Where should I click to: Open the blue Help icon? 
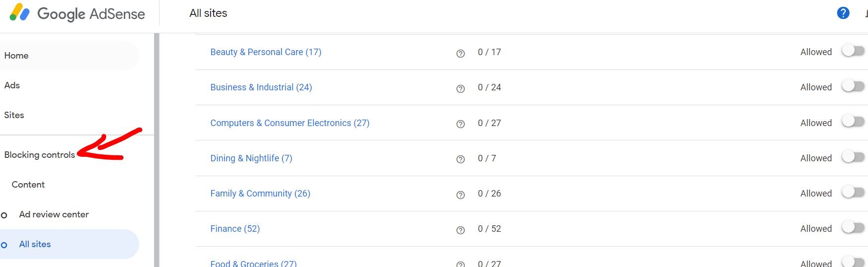tap(843, 13)
